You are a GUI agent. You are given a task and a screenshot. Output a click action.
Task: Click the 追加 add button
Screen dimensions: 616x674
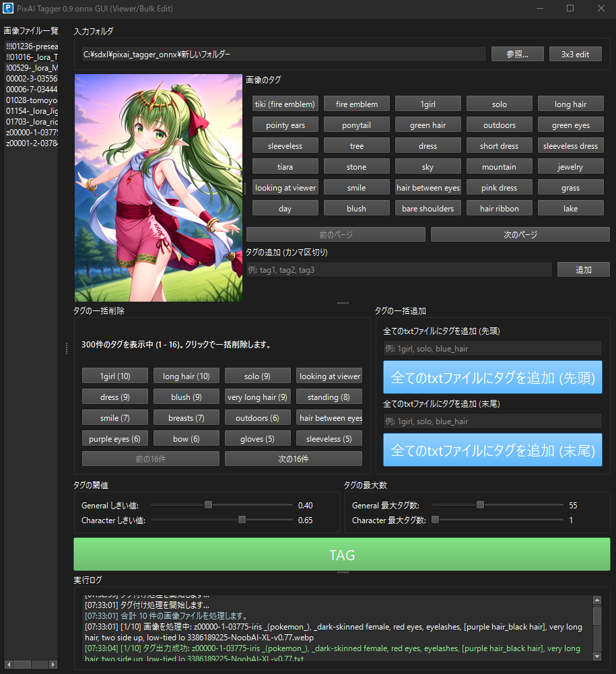point(584,270)
